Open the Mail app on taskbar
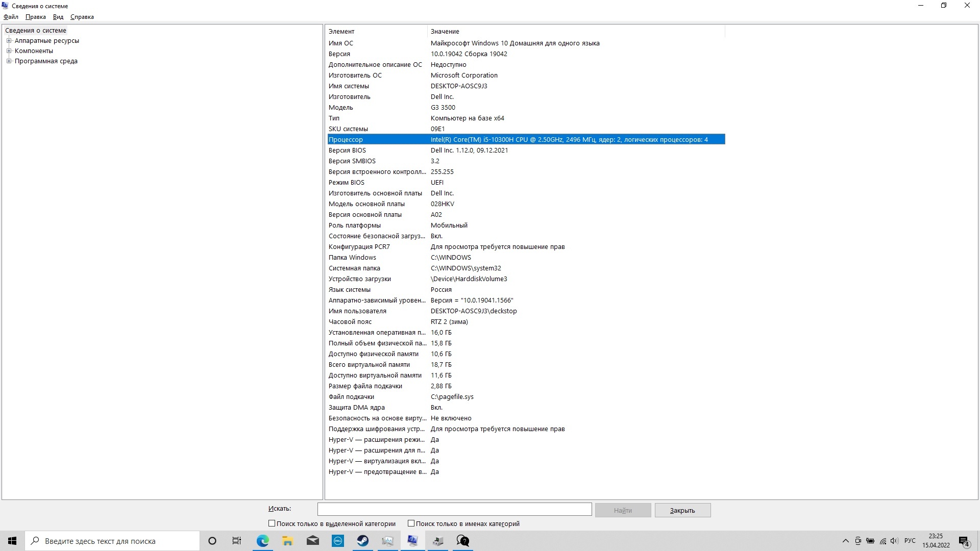 pos(312,541)
